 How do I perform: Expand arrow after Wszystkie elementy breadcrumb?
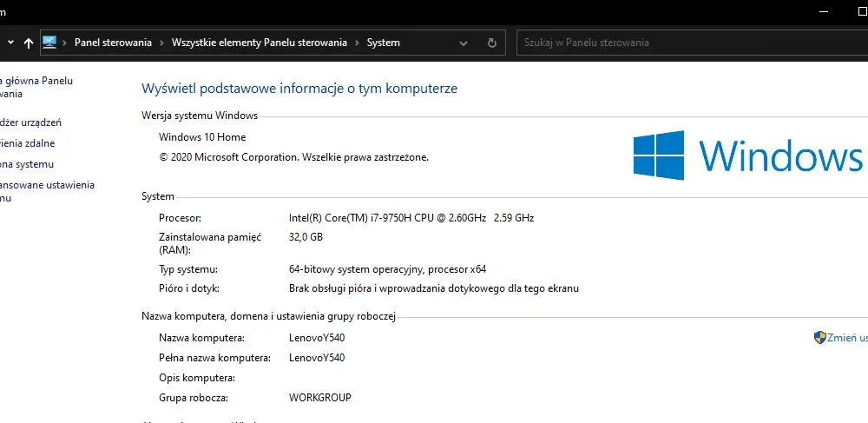pos(357,43)
